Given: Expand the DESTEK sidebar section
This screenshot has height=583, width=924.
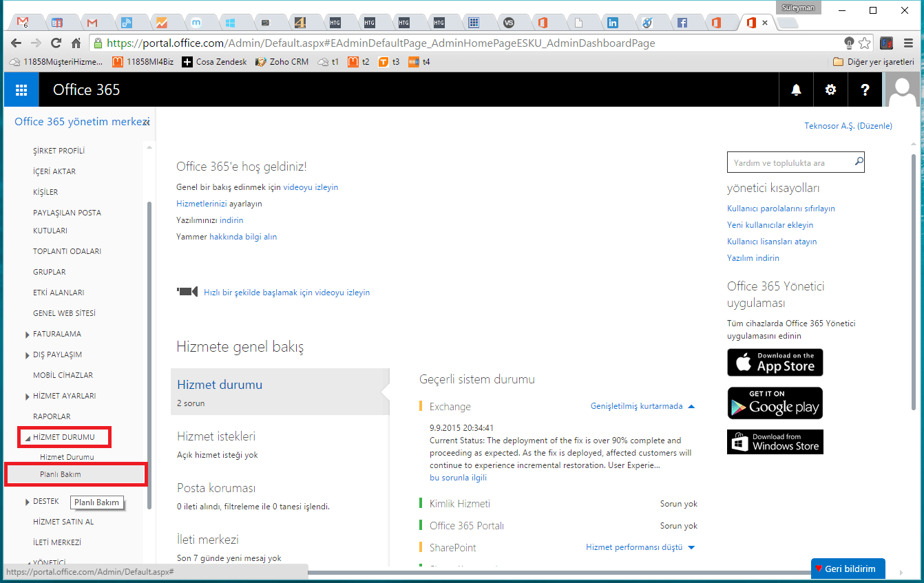Looking at the screenshot, I should click(x=45, y=501).
